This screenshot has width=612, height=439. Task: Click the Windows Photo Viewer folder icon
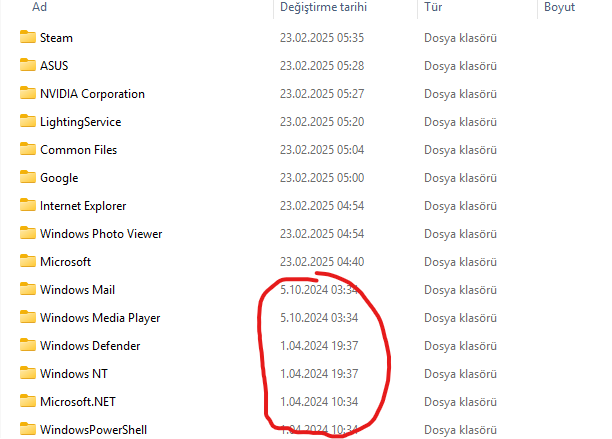click(27, 233)
